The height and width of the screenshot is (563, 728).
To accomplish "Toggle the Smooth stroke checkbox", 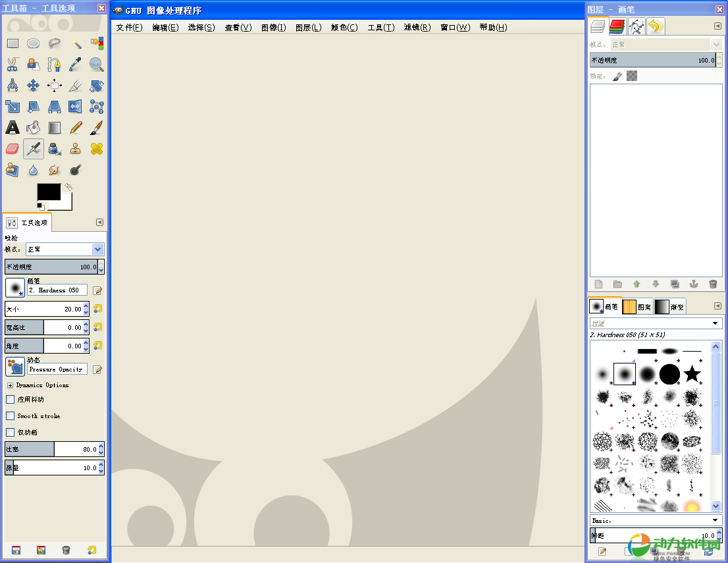I will click(10, 416).
